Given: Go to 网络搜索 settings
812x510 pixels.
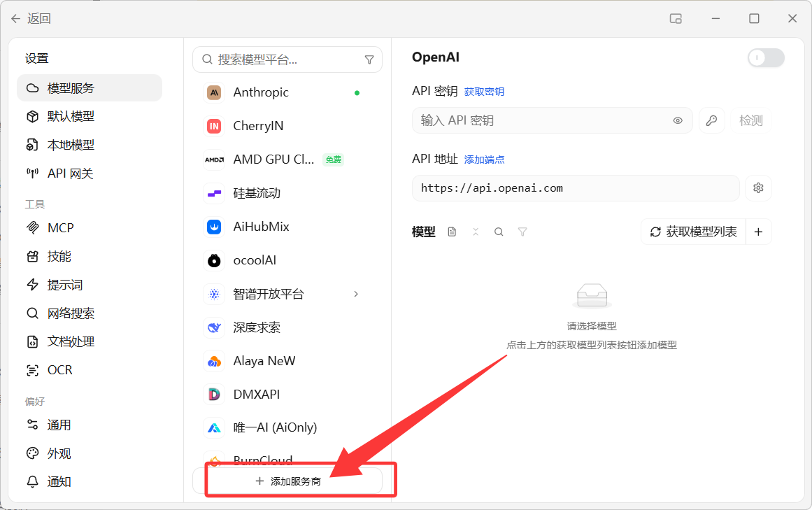Looking at the screenshot, I should point(90,313).
